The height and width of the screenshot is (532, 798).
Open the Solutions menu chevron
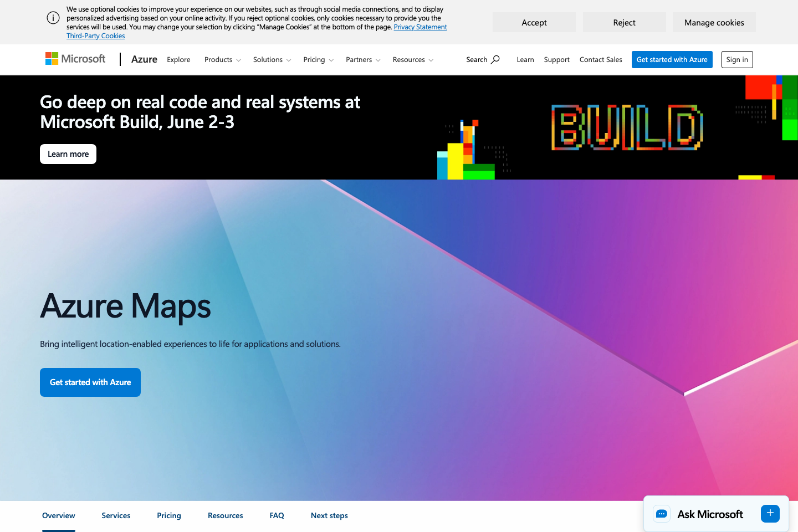pos(289,60)
